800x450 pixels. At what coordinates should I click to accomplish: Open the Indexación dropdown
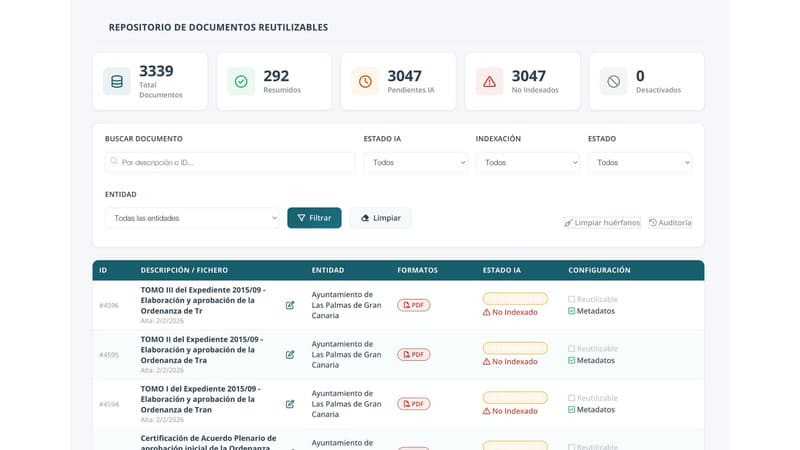pyautogui.click(x=528, y=162)
